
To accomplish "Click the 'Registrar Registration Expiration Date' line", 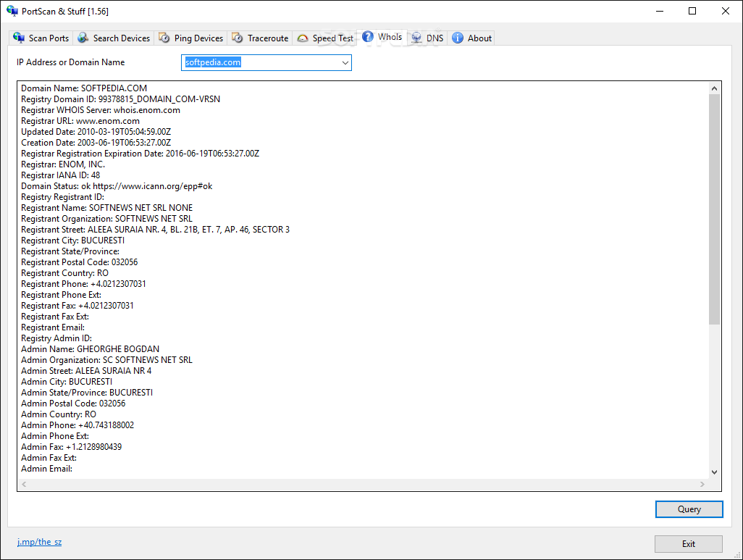I will pos(140,154).
